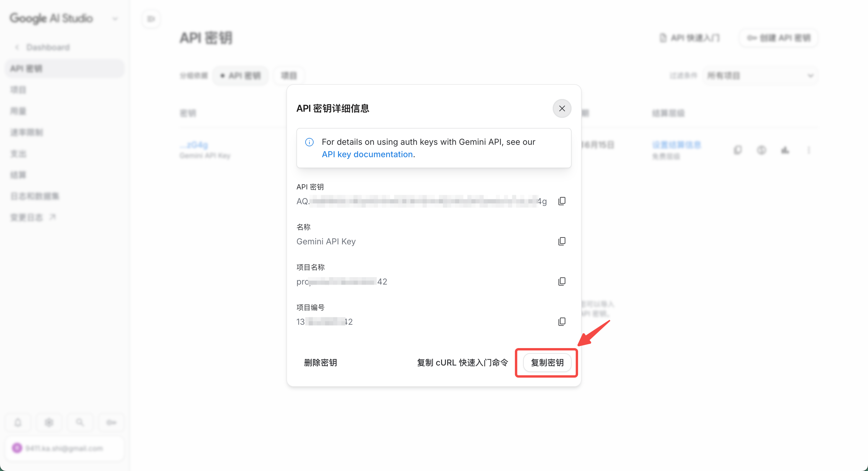
Task: Click the key icon in sidebar footer
Action: click(x=111, y=423)
